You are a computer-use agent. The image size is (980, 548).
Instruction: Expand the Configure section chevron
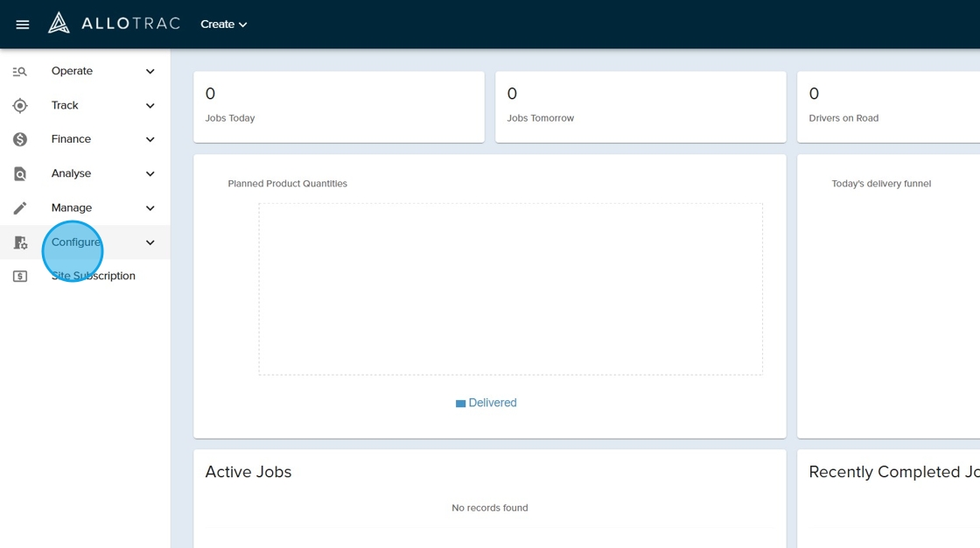pyautogui.click(x=150, y=242)
